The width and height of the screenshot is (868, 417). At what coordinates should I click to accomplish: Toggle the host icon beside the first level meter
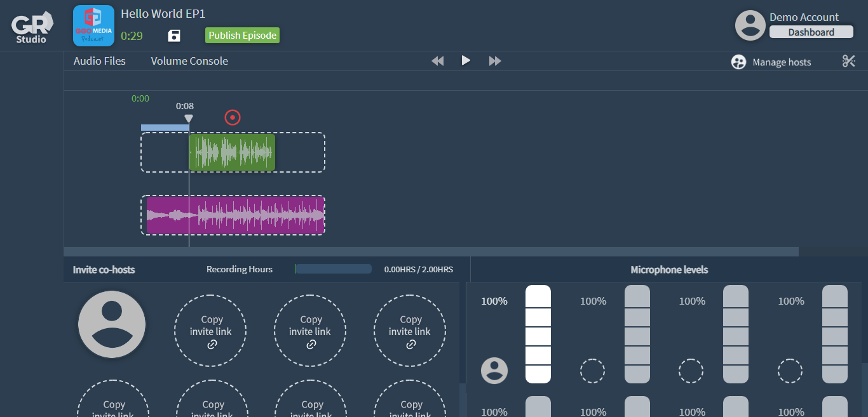[494, 371]
